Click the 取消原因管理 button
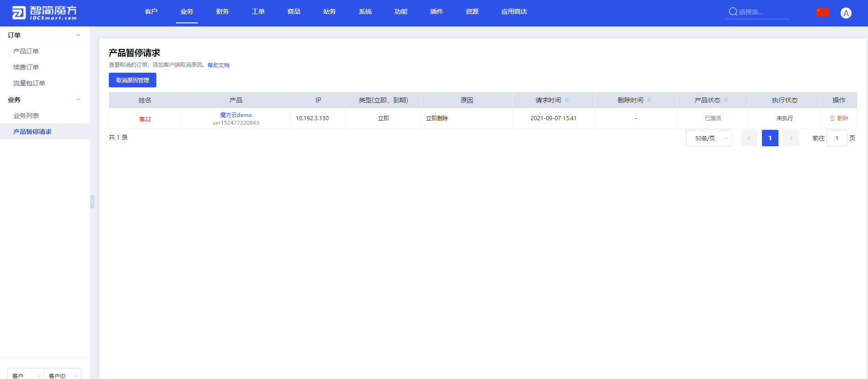This screenshot has height=379, width=868. point(133,80)
